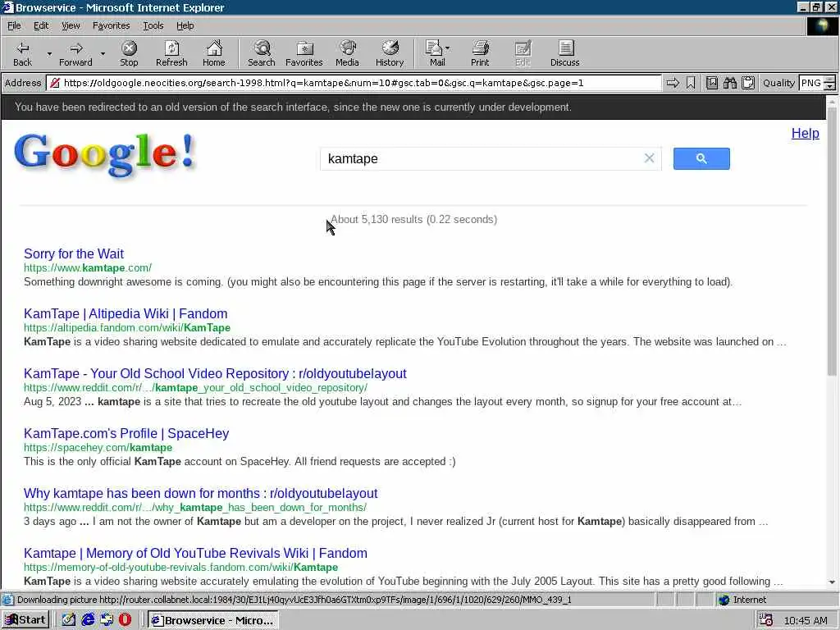Click the Windows Start button

tap(25, 620)
